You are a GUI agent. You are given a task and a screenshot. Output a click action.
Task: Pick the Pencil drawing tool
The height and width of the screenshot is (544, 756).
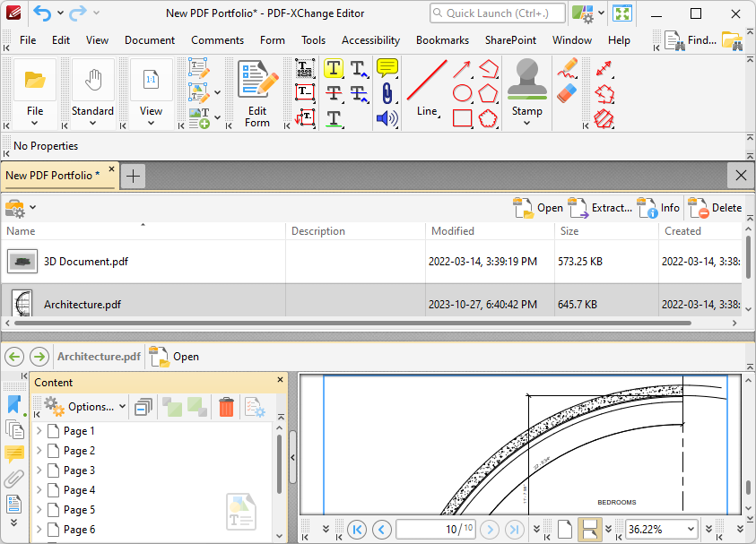[x=567, y=68]
